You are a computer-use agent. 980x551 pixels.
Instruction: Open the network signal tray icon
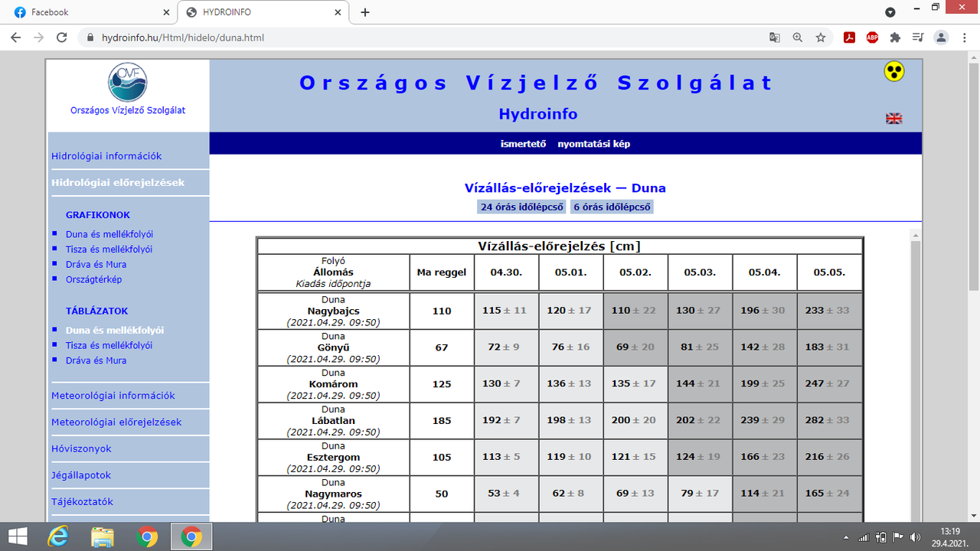tap(864, 537)
